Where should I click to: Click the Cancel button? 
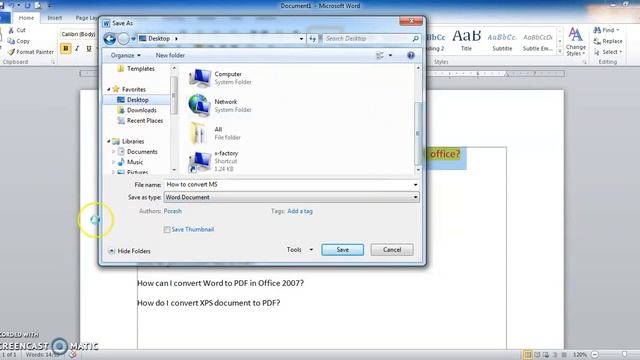coord(392,250)
